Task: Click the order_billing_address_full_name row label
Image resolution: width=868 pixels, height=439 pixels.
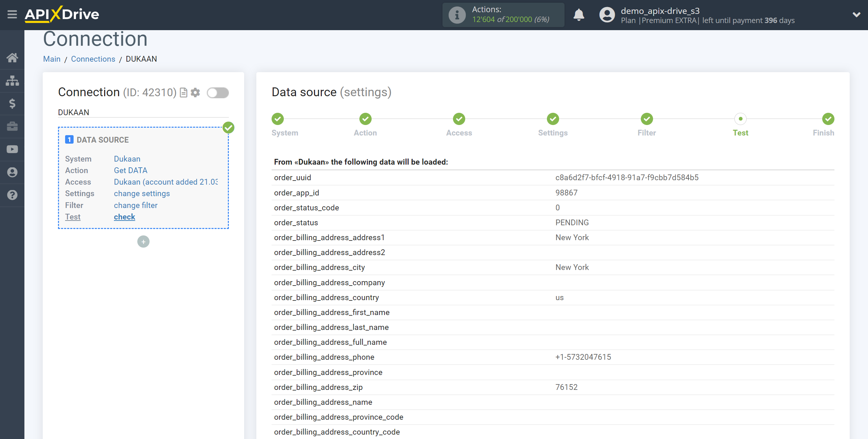Action: [330, 342]
